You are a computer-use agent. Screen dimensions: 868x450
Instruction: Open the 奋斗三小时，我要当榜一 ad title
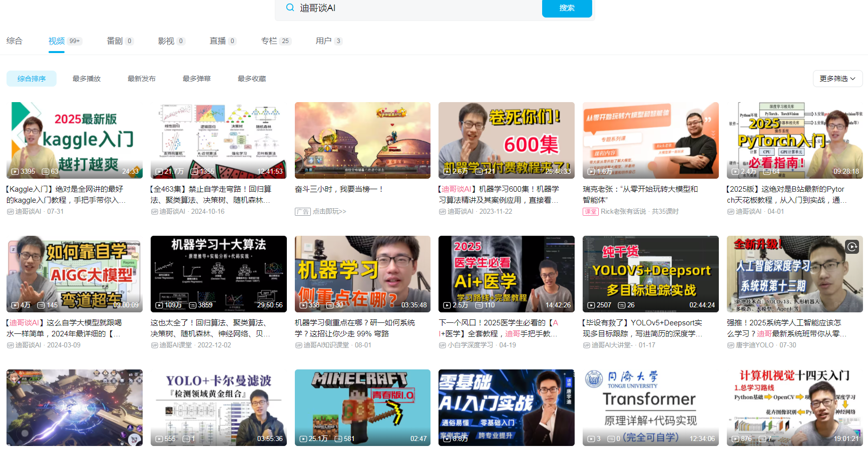[339, 189]
